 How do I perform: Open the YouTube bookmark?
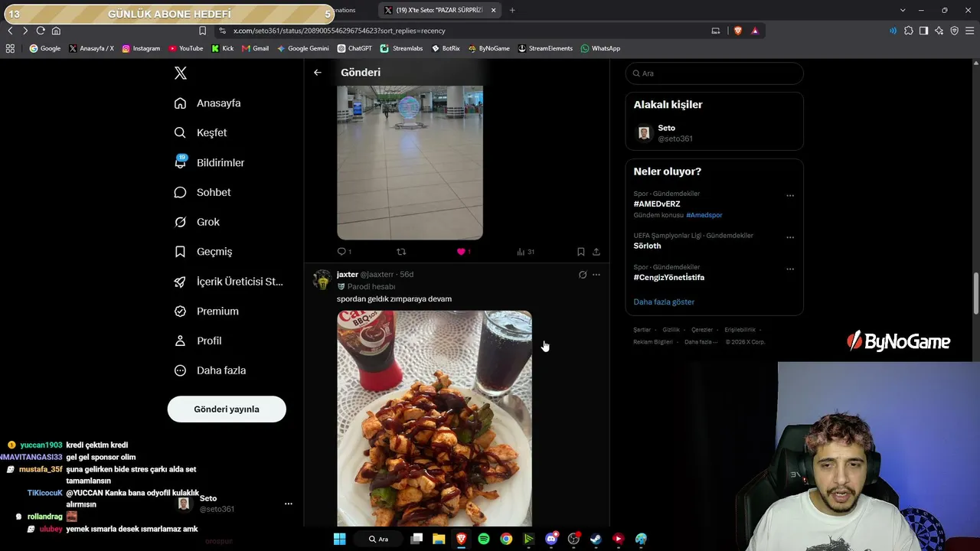(x=186, y=48)
